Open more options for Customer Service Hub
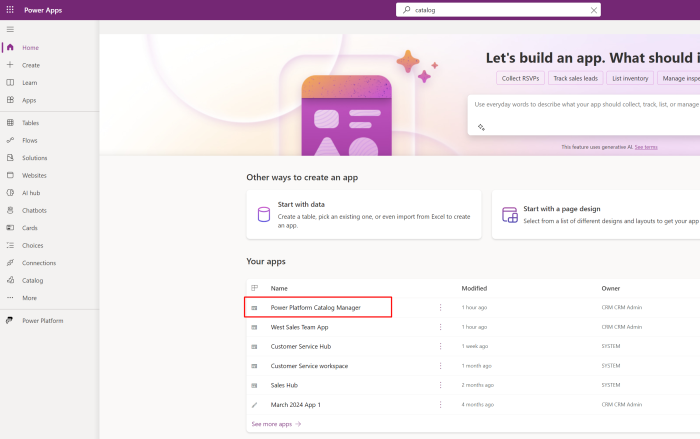Viewport: 700px width, 439px height. coord(440,346)
